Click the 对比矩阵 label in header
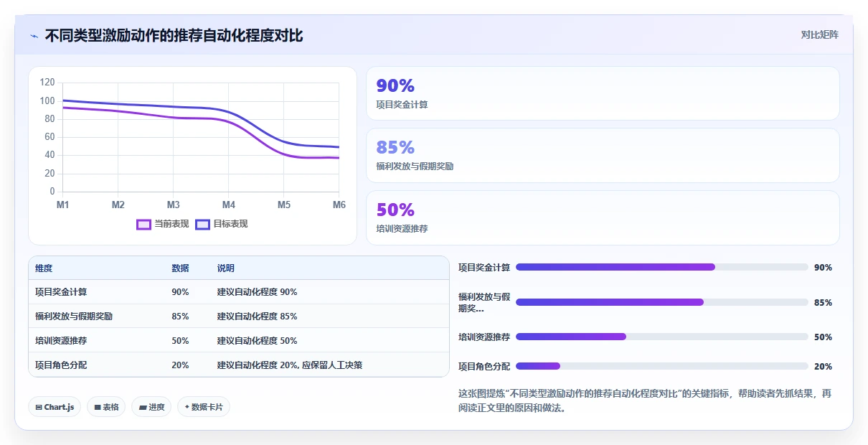The width and height of the screenshot is (868, 445). (x=819, y=34)
